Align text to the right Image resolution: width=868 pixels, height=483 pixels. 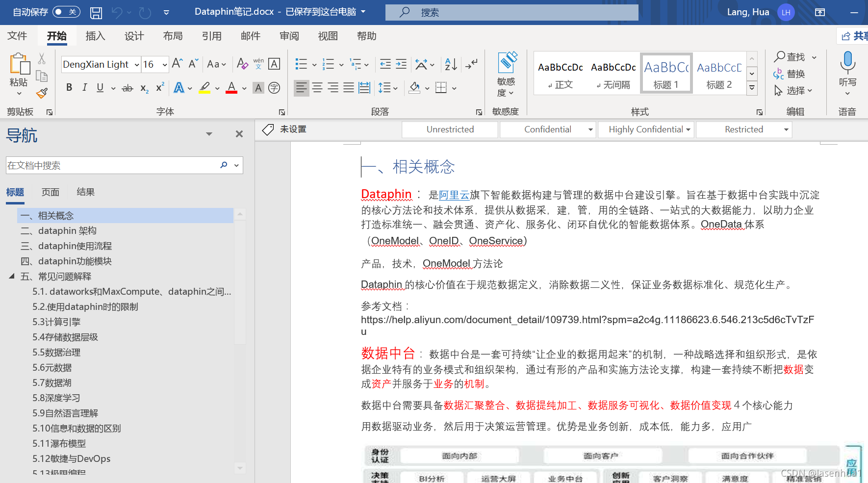coord(333,88)
